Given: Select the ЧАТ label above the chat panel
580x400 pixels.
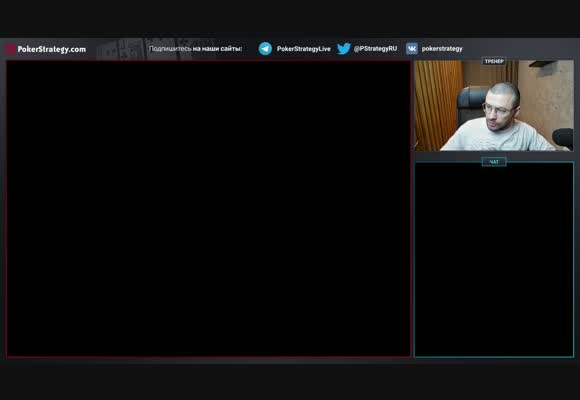Looking at the screenshot, I should (x=494, y=162).
